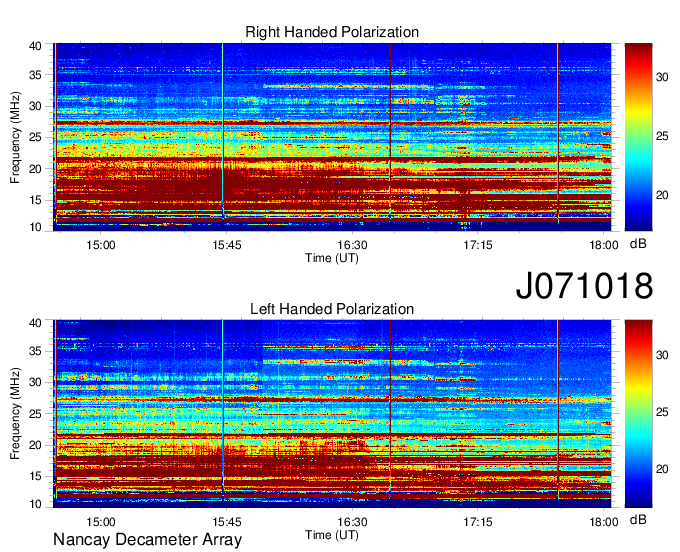This screenshot has width=680, height=552.
Task: Click 15 MHz tick on Right Handed plot
Action: point(35,200)
